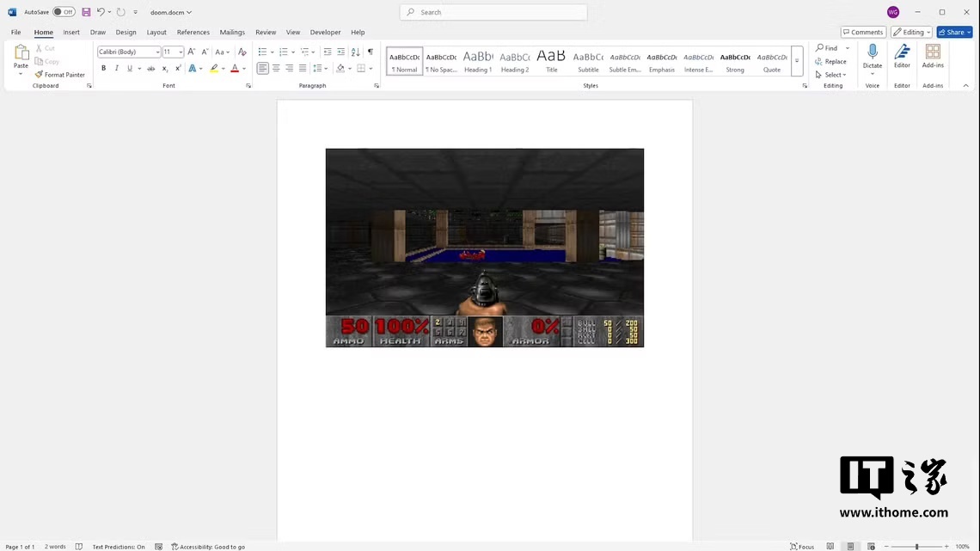Switch to the Insert tab
The height and width of the screenshot is (551, 980).
pyautogui.click(x=71, y=32)
